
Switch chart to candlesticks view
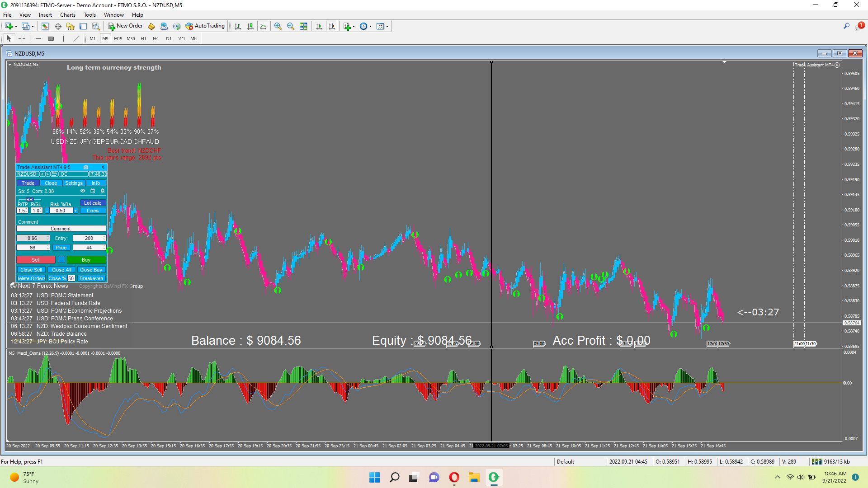pyautogui.click(x=250, y=26)
